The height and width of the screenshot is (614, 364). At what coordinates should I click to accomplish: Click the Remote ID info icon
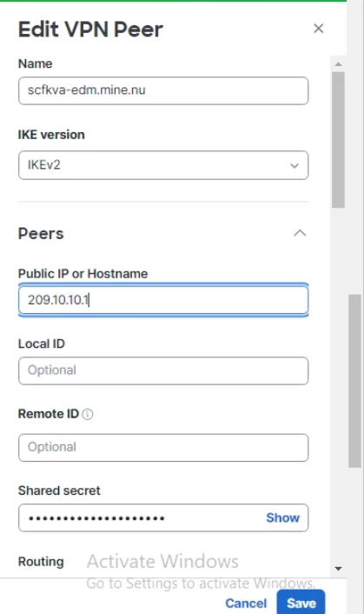[x=88, y=414]
